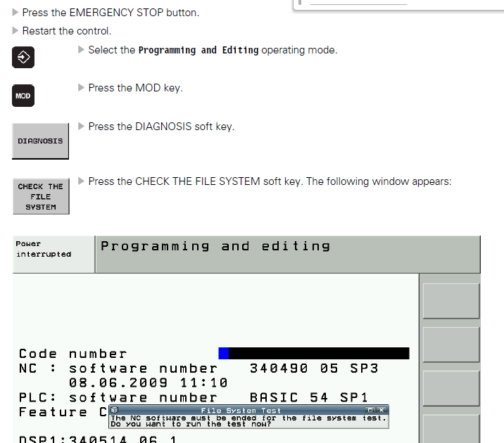The width and height of the screenshot is (504, 443).
Task: Click the NC software number 340490 05 SP3
Action: tap(314, 368)
